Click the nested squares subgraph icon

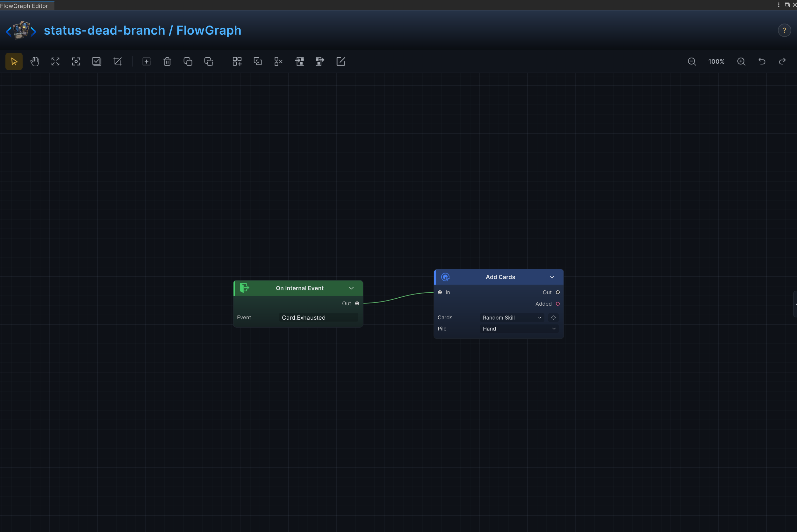(258, 61)
